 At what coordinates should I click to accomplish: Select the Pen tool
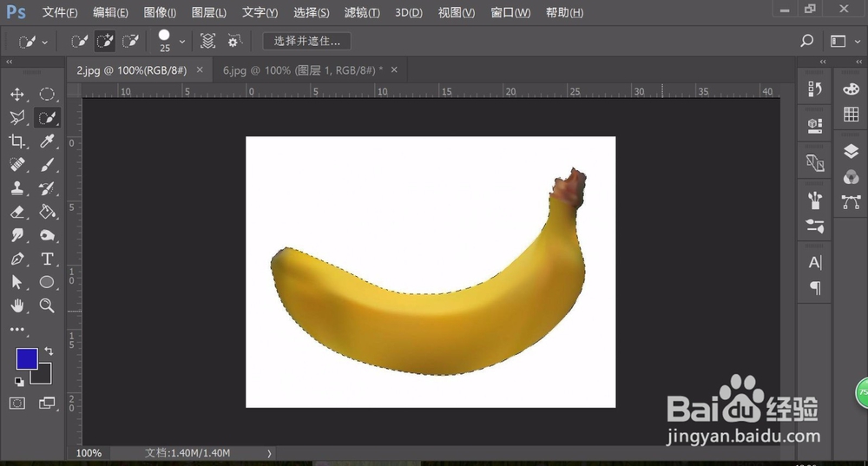coord(17,259)
